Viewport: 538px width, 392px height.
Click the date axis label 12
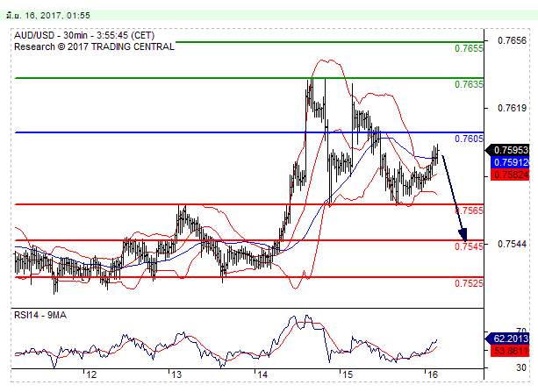(x=91, y=374)
